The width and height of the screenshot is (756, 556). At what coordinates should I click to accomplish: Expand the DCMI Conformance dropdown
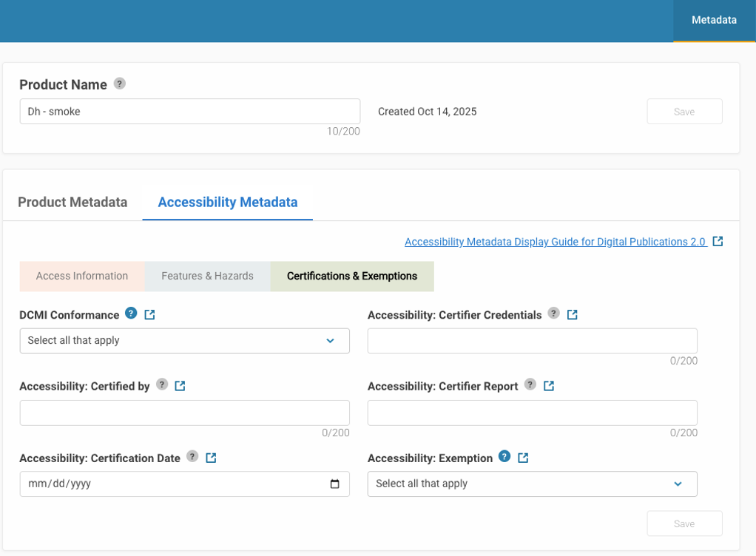[184, 341]
